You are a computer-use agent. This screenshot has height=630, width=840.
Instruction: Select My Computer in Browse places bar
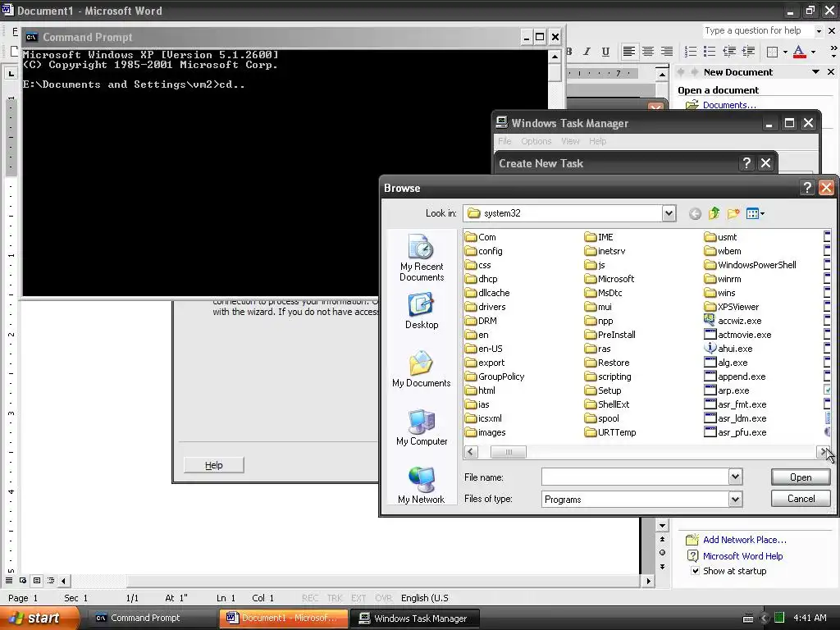[422, 427]
